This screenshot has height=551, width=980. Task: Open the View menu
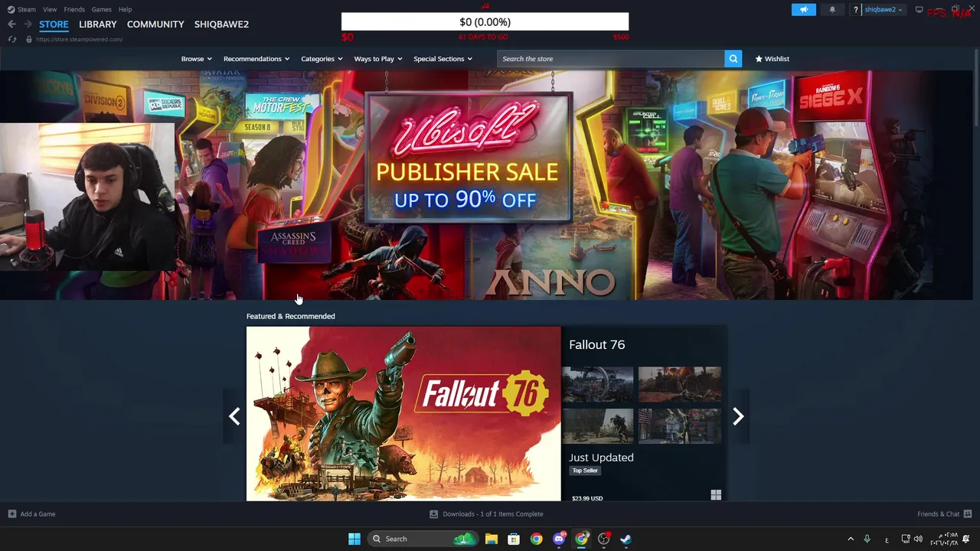(50, 9)
